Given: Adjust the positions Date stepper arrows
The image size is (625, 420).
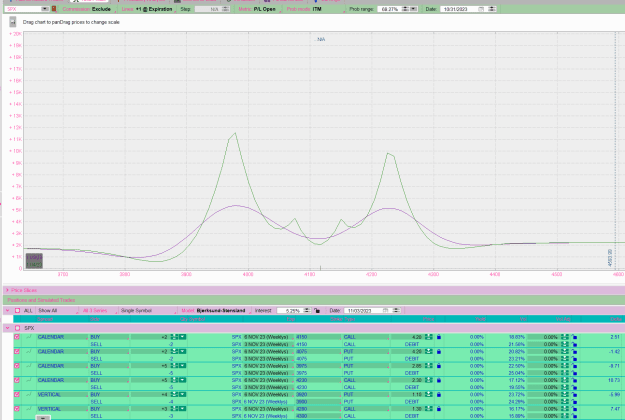Looking at the screenshot, I should (396, 310).
